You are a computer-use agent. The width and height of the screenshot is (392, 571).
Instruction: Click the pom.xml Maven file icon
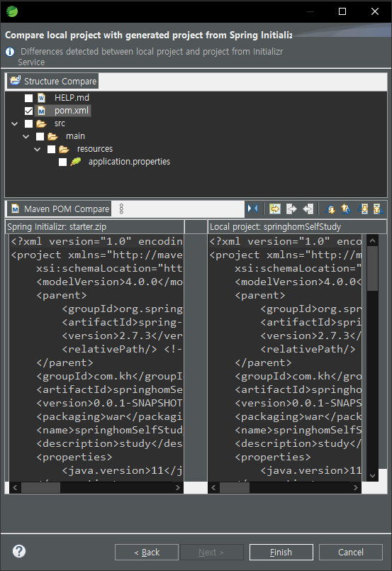(42, 111)
